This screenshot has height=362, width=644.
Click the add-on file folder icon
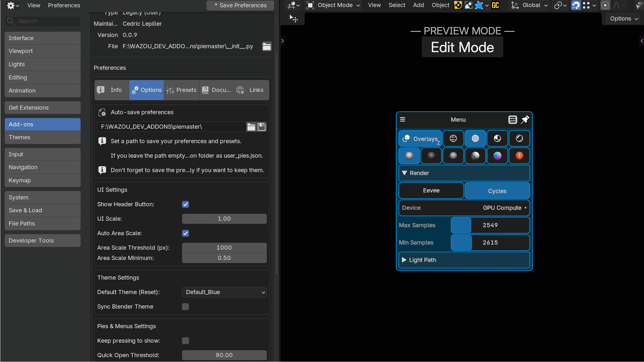click(267, 46)
